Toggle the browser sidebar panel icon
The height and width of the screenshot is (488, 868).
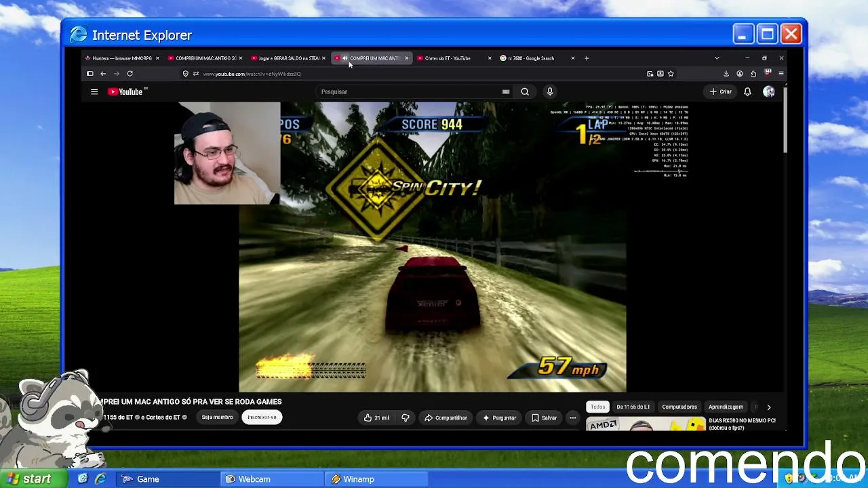tap(90, 74)
